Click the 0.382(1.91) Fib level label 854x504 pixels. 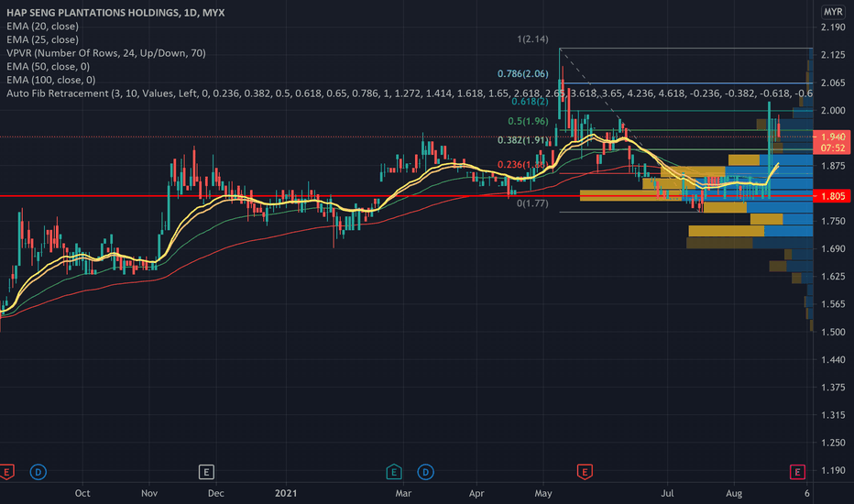523,140
